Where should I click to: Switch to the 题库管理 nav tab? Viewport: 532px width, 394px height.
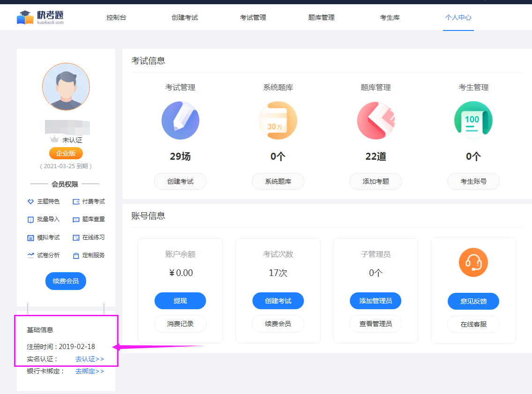click(321, 17)
